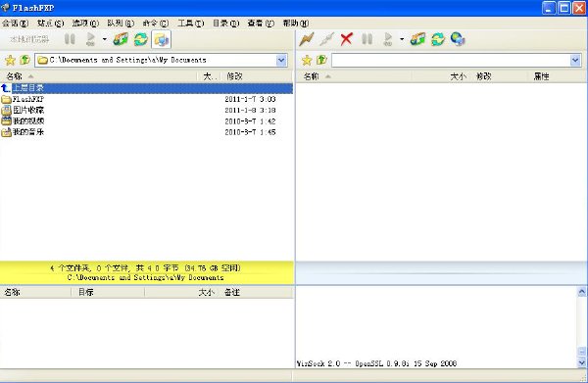Open bookmarks star in the remote pane
This screenshot has width=588, height=383.
307,60
